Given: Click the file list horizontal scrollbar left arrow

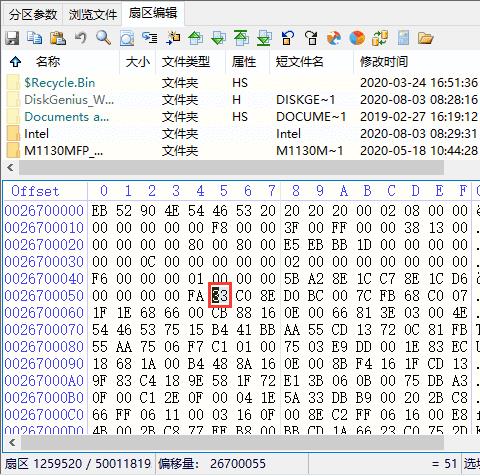Looking at the screenshot, I should point(11,167).
